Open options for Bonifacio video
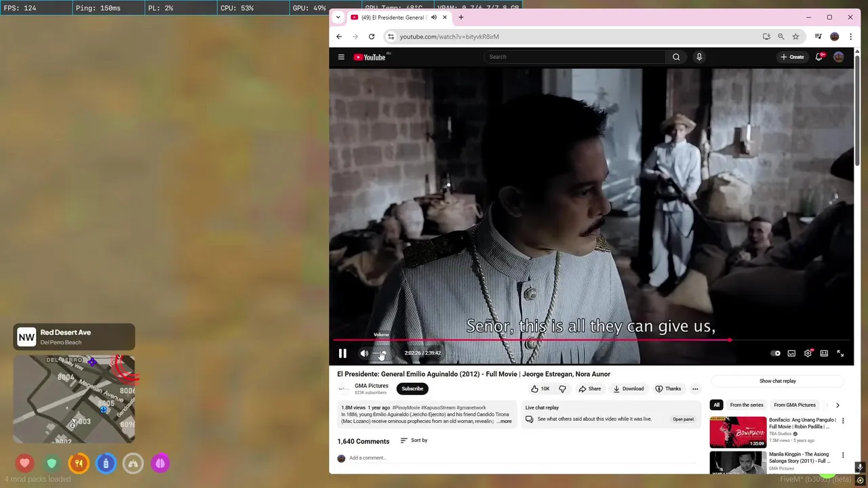868x488 pixels. pyautogui.click(x=843, y=421)
